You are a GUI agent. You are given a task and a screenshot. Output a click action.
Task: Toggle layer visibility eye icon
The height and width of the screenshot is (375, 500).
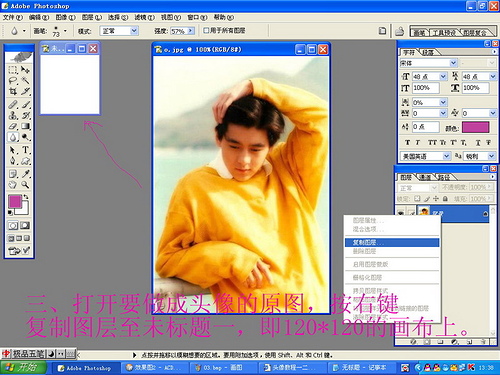click(x=401, y=213)
